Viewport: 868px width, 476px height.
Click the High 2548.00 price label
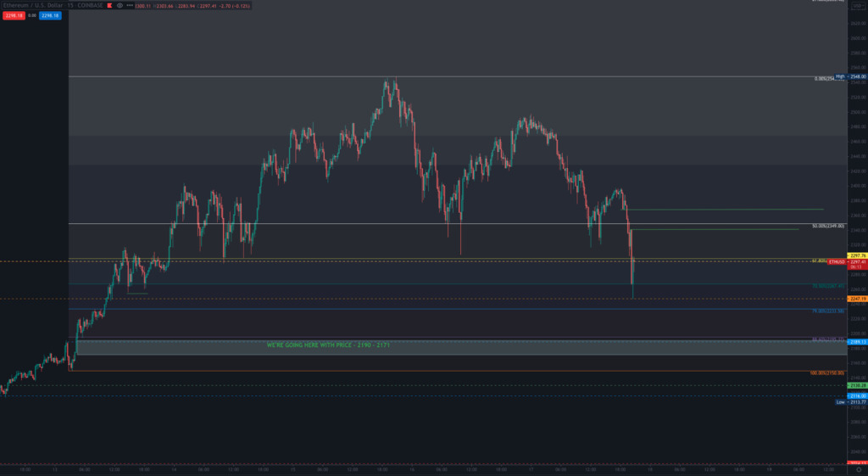coord(854,76)
